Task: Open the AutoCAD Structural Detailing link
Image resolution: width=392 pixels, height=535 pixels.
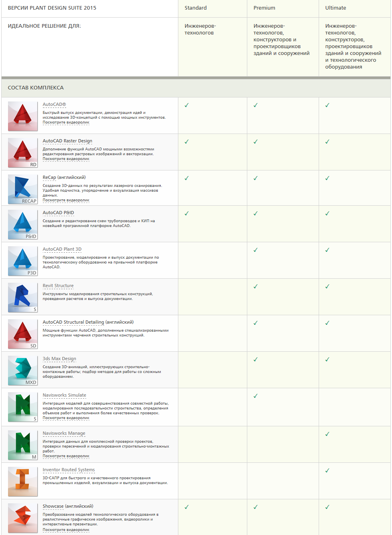Action: [x=73, y=322]
